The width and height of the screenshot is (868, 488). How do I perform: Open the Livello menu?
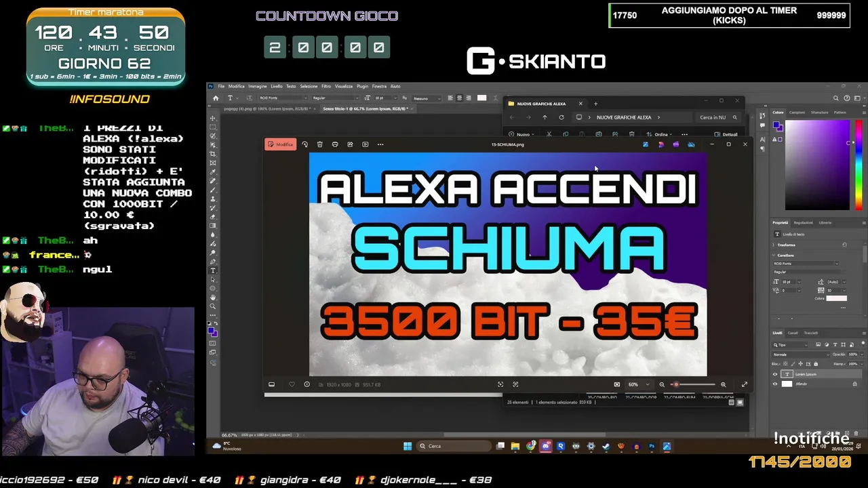pos(277,86)
